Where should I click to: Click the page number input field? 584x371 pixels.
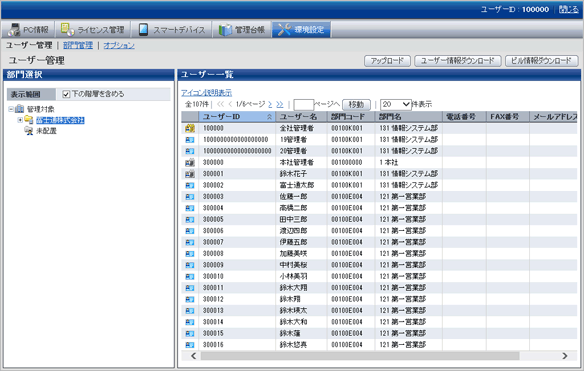(304, 105)
